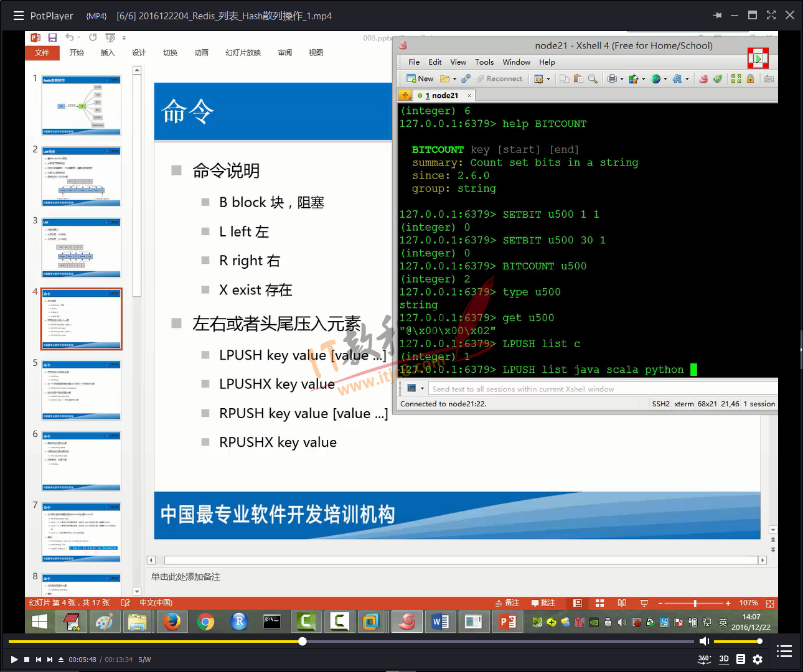Open Help menu in Xshell
This screenshot has height=672, width=803.
(547, 62)
